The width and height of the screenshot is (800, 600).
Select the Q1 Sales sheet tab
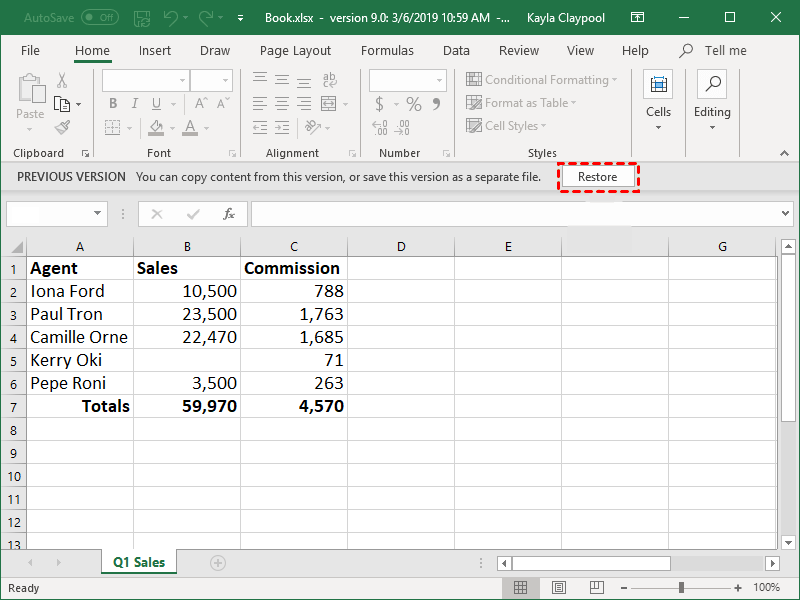point(139,563)
